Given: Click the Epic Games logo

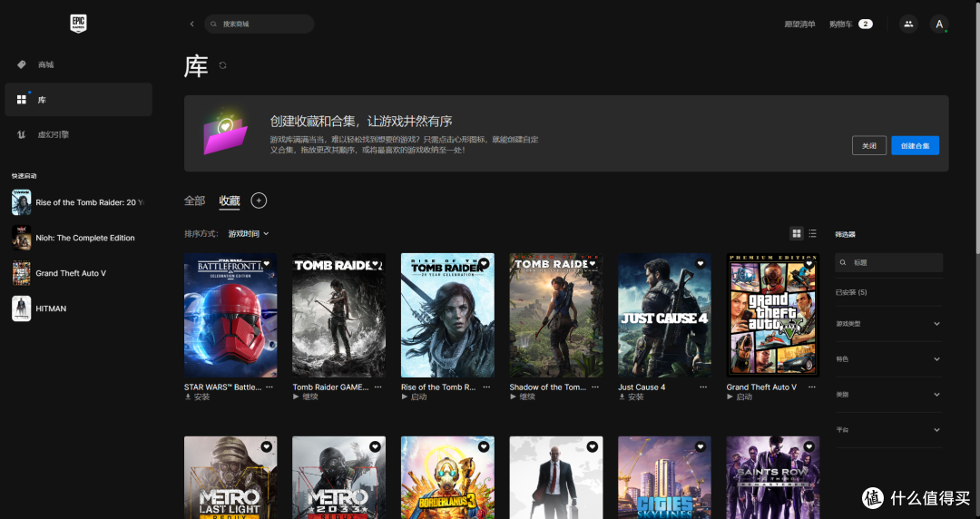Looking at the screenshot, I should pyautogui.click(x=78, y=24).
